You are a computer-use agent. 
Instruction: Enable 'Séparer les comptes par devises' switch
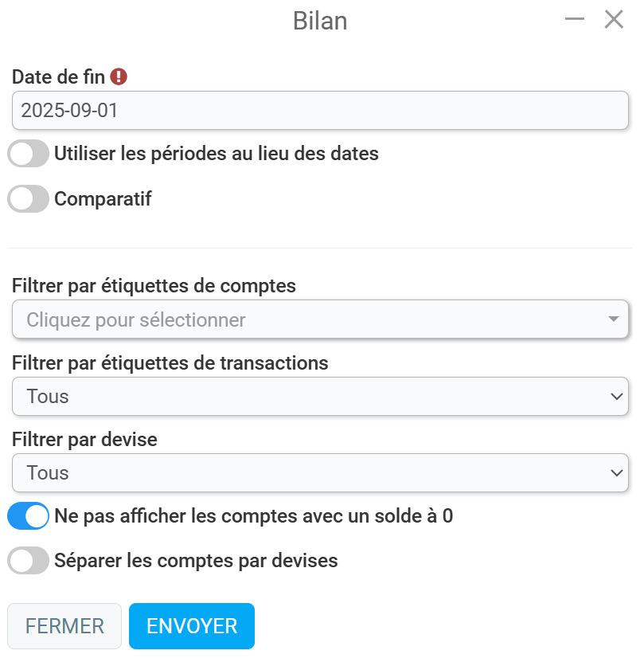coord(28,561)
